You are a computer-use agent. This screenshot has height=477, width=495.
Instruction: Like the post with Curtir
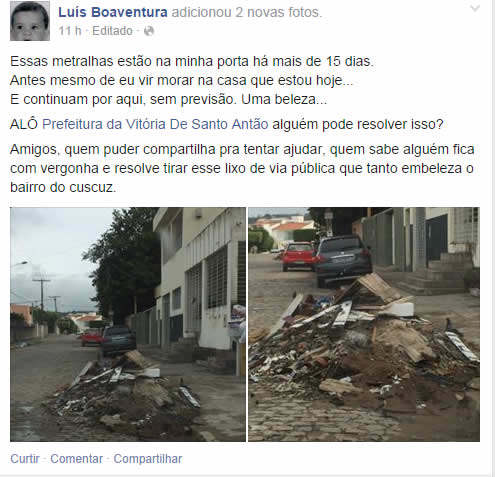click(x=25, y=459)
